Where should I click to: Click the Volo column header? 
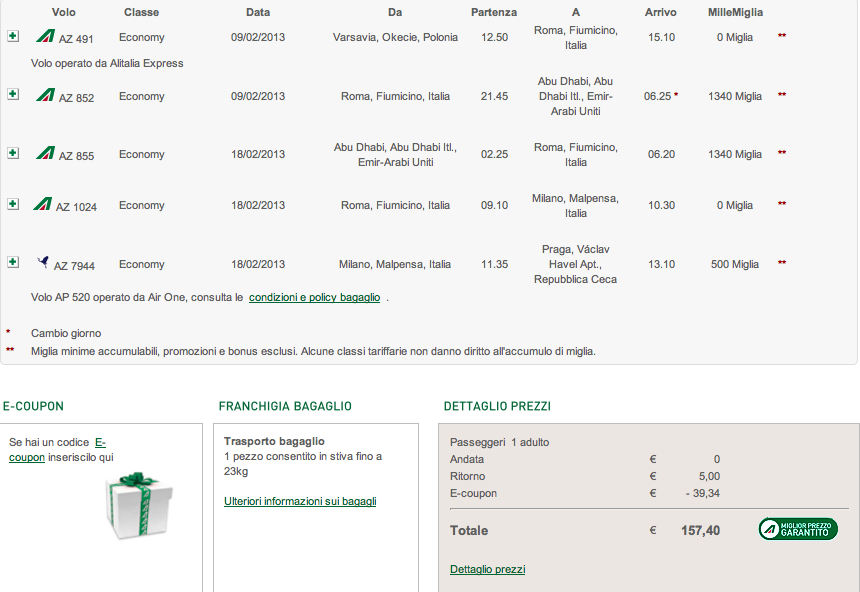tap(64, 12)
